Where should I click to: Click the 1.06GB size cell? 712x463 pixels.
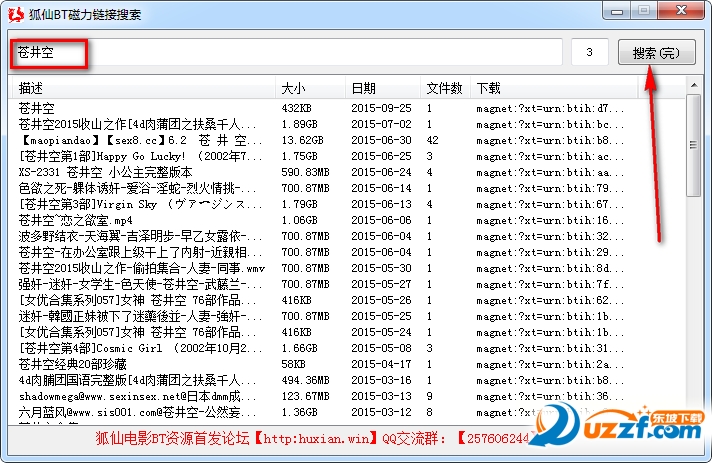(299, 221)
